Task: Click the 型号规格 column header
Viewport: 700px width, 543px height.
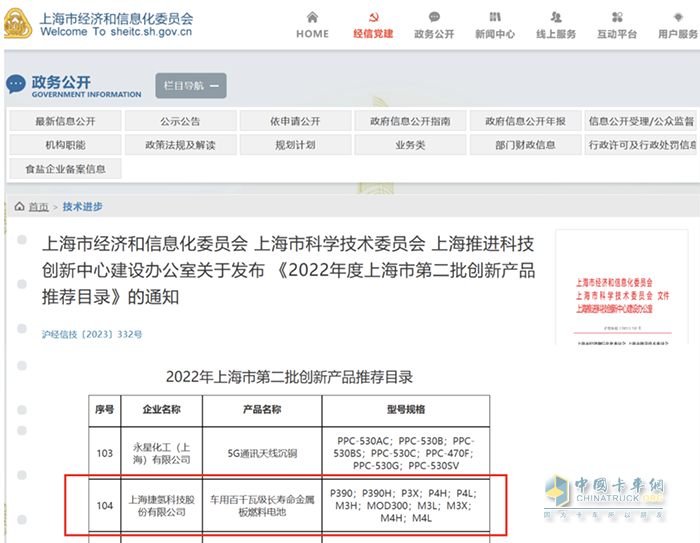Action: click(x=406, y=410)
